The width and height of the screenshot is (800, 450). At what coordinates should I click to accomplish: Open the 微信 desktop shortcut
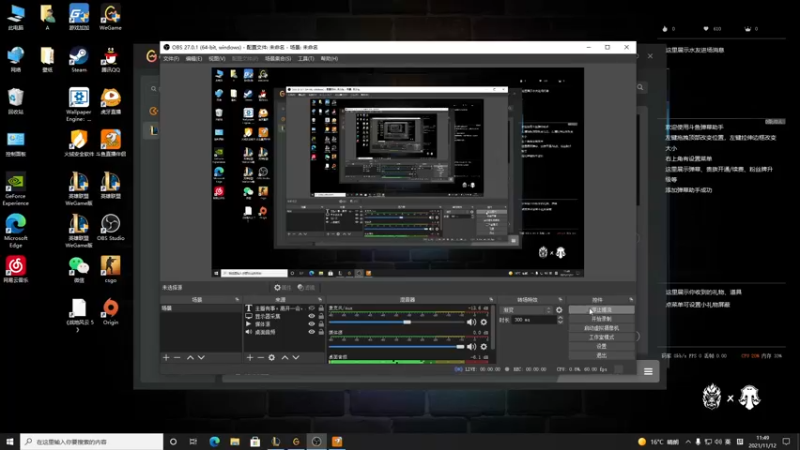(x=79, y=269)
